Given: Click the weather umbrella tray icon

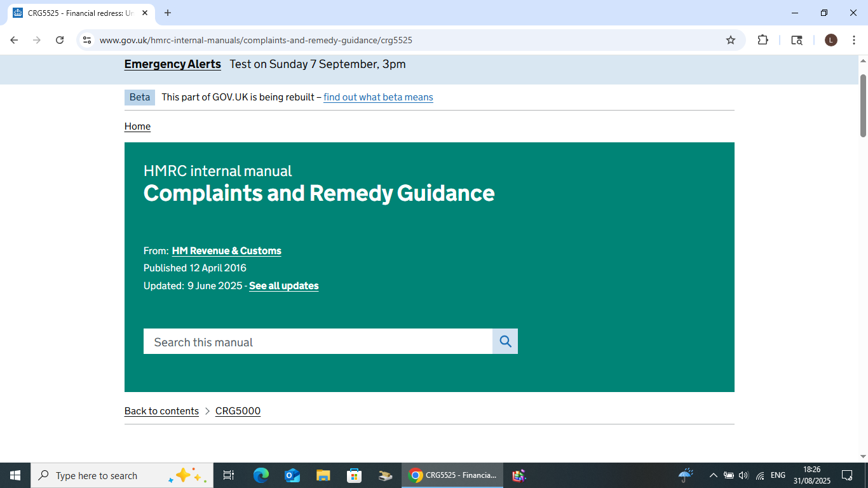Looking at the screenshot, I should point(686,475).
